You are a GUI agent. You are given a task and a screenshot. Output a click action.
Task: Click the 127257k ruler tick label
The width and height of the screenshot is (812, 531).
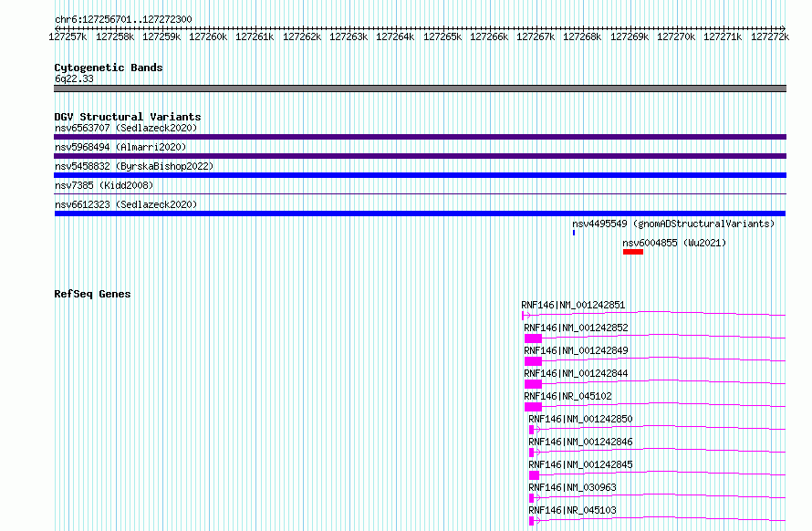68,36
